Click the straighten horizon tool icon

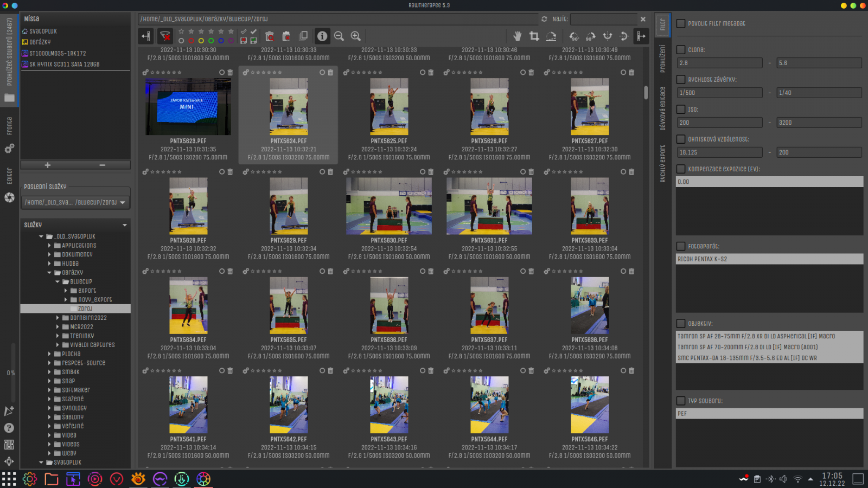click(551, 36)
